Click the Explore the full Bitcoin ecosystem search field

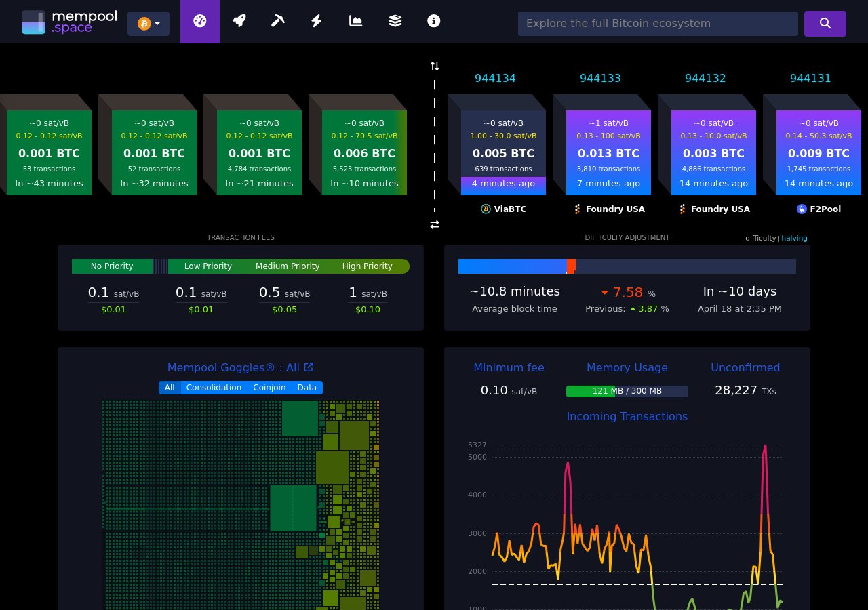[658, 23]
